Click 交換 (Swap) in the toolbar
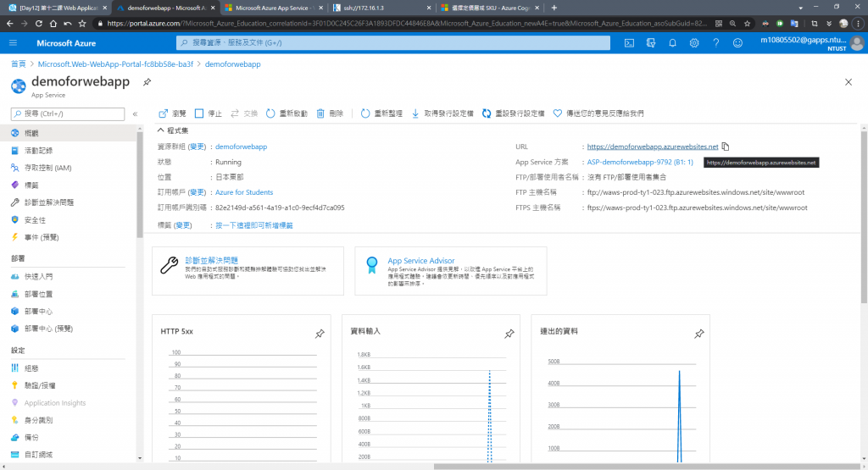Image resolution: width=868 pixels, height=470 pixels. (244, 113)
